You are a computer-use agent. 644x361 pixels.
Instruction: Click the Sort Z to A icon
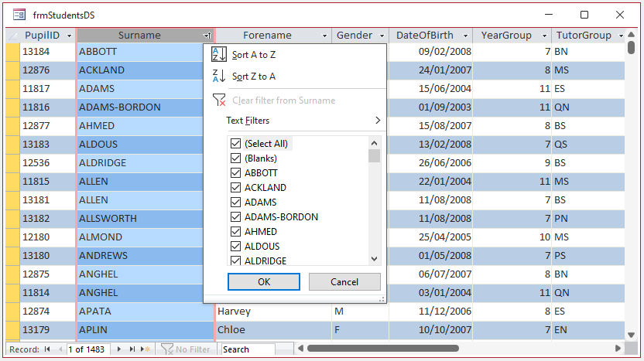click(x=219, y=76)
